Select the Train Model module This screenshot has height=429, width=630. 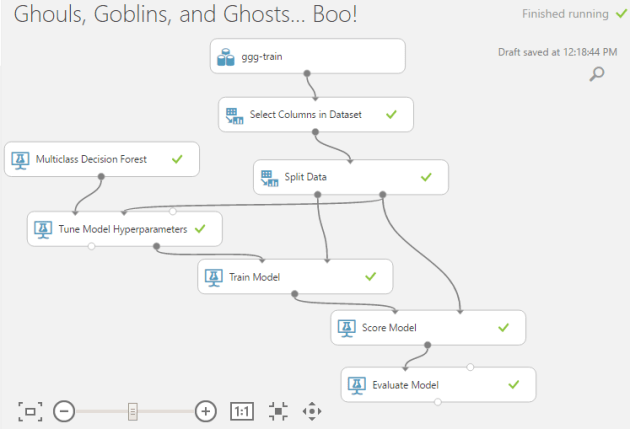(x=295, y=276)
